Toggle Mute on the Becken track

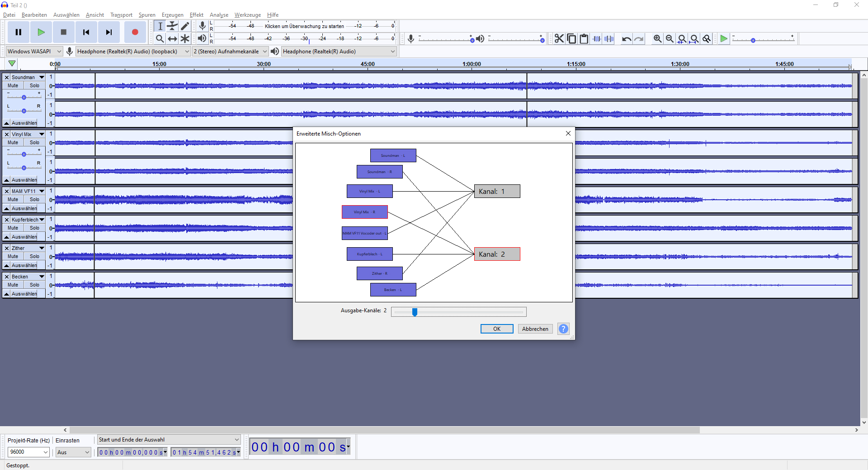click(13, 285)
